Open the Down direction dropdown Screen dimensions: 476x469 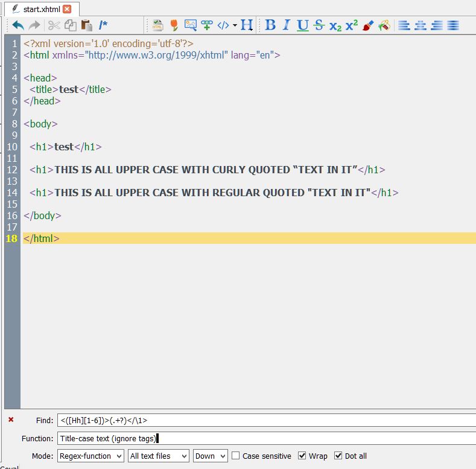[211, 456]
